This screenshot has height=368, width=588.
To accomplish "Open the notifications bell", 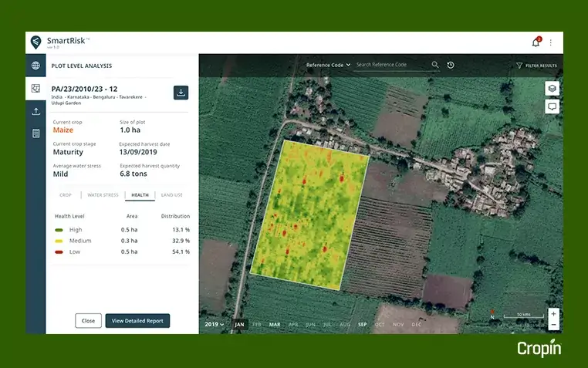I will click(x=536, y=42).
